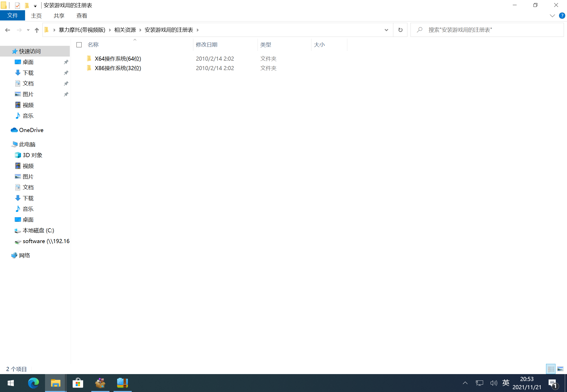567x392 pixels.
Task: Click the X64 folder's yellow folder icon
Action: pos(89,59)
